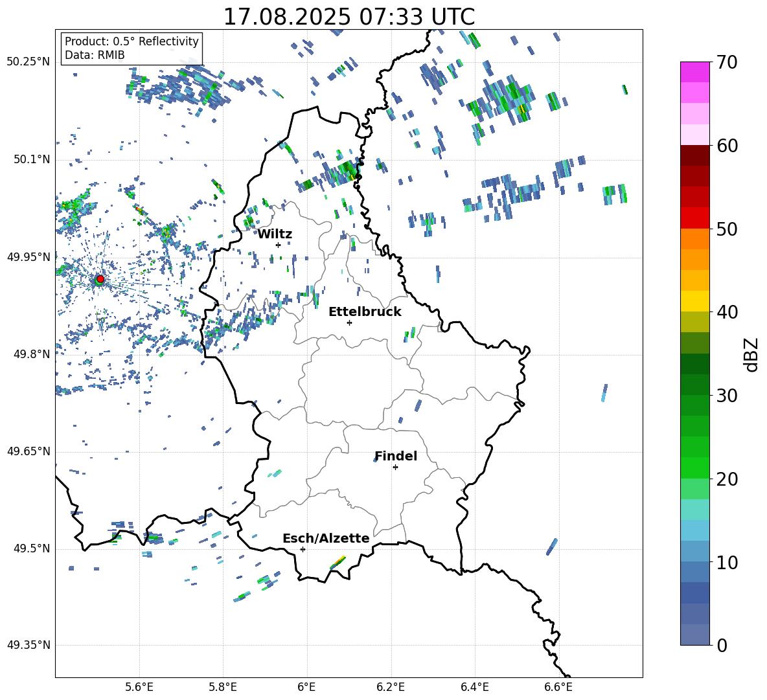Click the red radar site marker

point(100,279)
